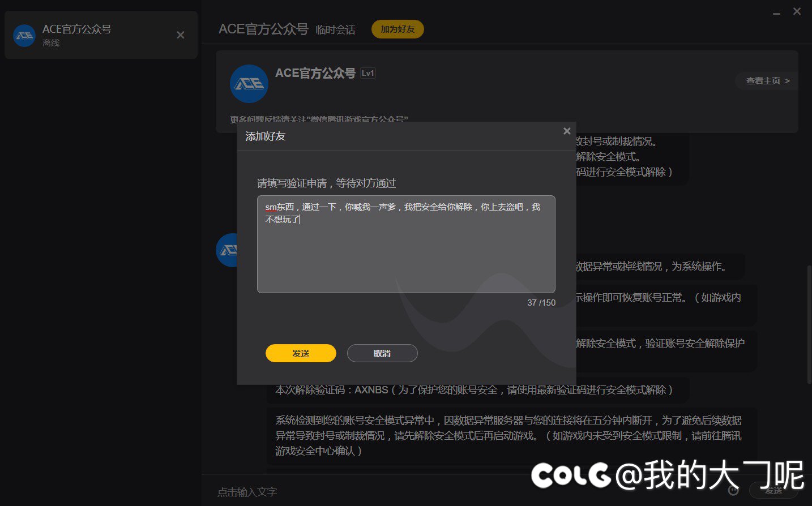Close the chat window

[797, 11]
